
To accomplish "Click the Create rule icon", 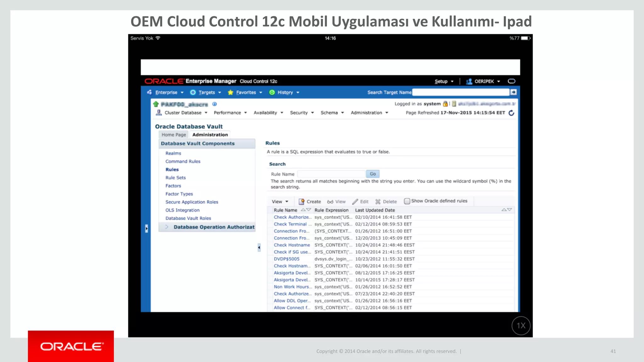I will 302,201.
